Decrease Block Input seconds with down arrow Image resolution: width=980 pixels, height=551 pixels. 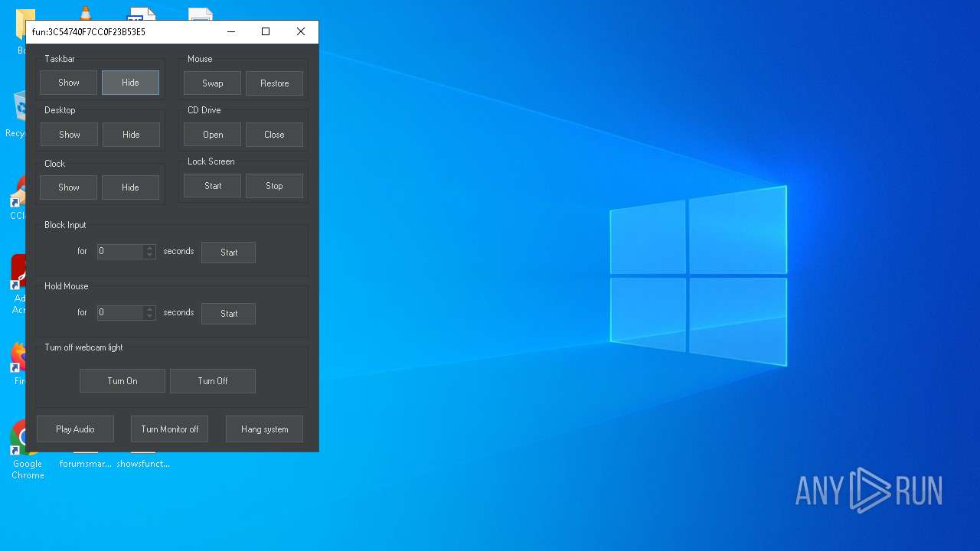pos(150,255)
